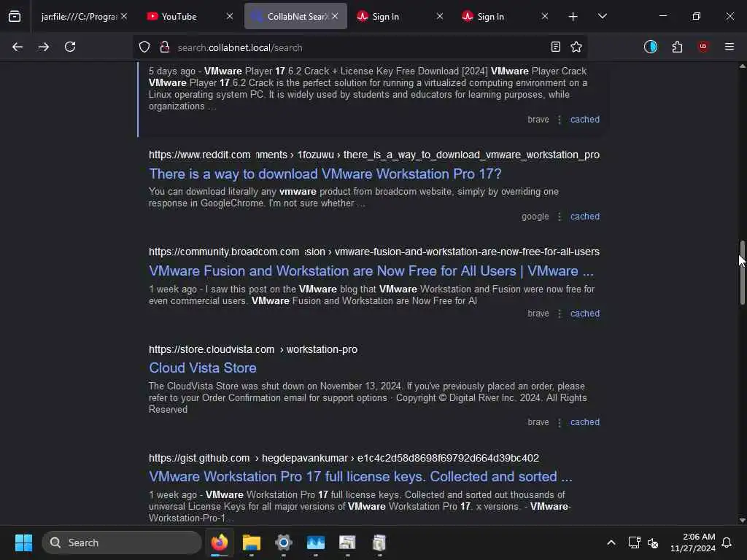Viewport: 747px width, 560px height.
Task: Open the rightmost taskbar app icon
Action: coord(379,542)
